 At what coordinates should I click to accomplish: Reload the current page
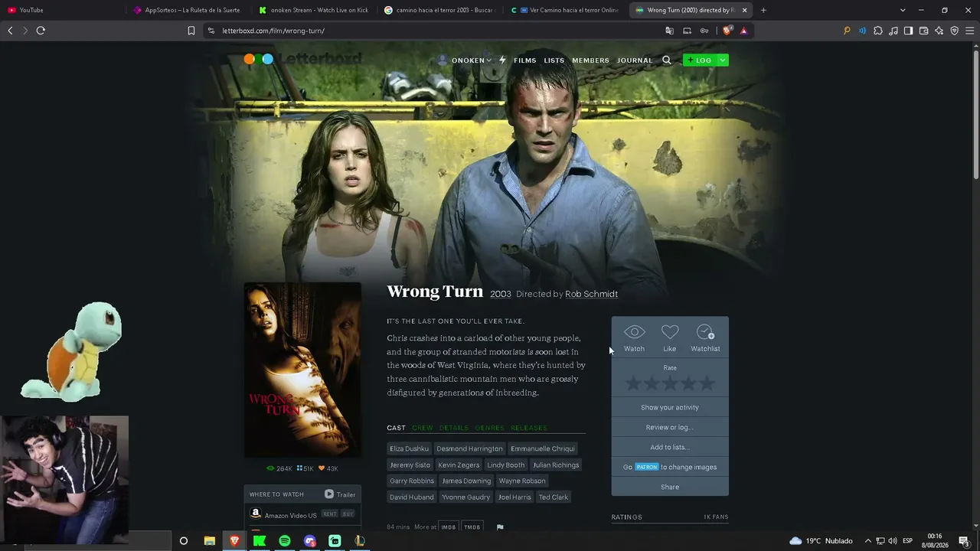41,31
